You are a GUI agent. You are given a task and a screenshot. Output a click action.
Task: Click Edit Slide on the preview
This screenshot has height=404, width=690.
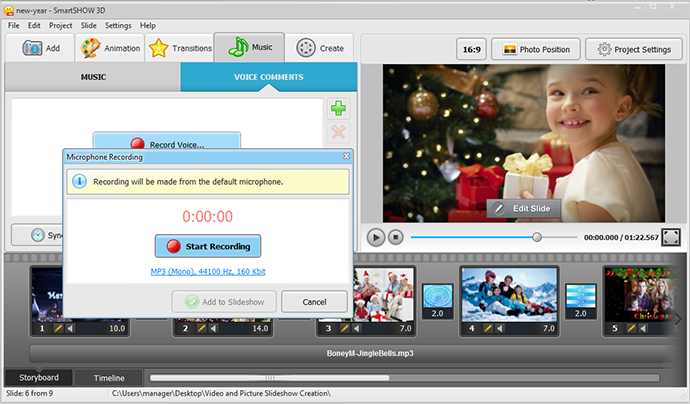click(523, 209)
